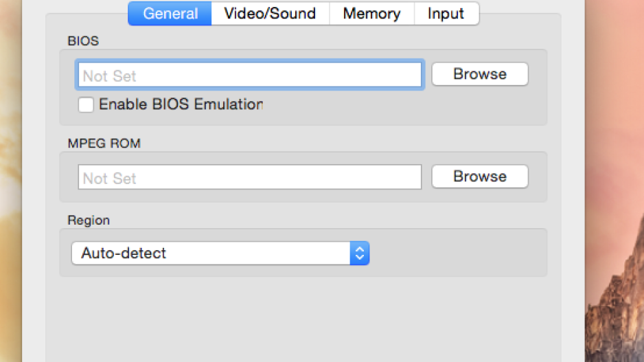
Task: Browse for a BIOS file
Action: click(x=480, y=74)
